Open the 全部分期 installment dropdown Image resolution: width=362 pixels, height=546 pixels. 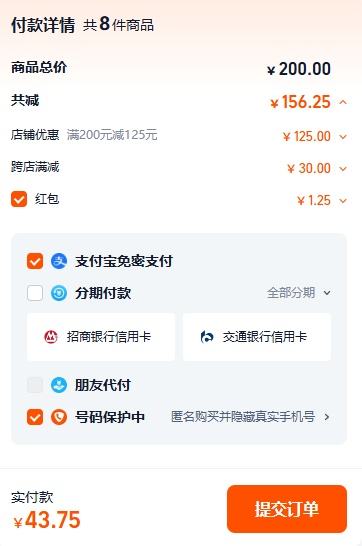tap(299, 293)
